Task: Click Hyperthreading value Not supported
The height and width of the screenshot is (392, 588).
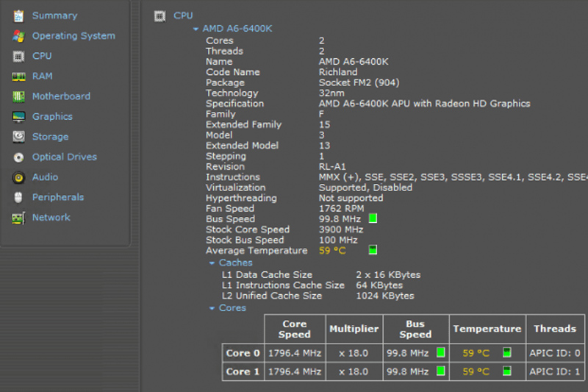Action: 351,198
